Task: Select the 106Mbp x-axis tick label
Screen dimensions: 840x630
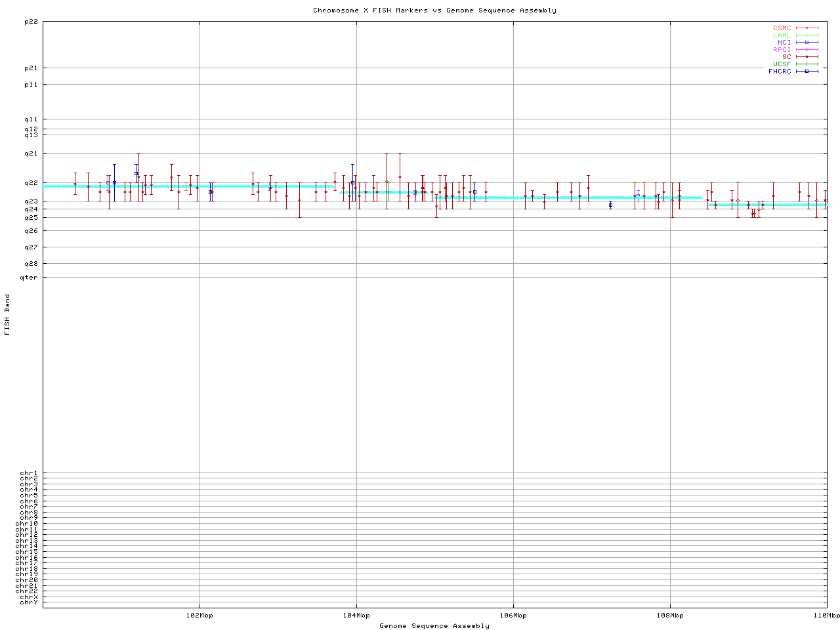Action: (513, 616)
